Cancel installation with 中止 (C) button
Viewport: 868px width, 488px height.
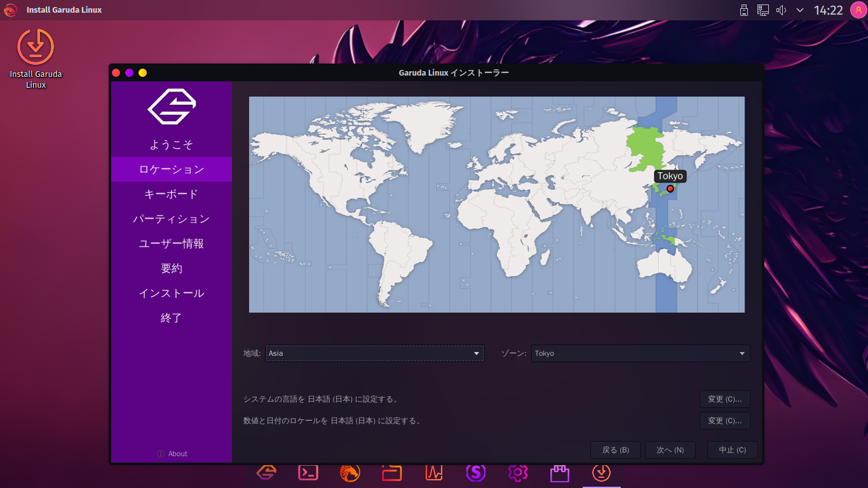[732, 450]
